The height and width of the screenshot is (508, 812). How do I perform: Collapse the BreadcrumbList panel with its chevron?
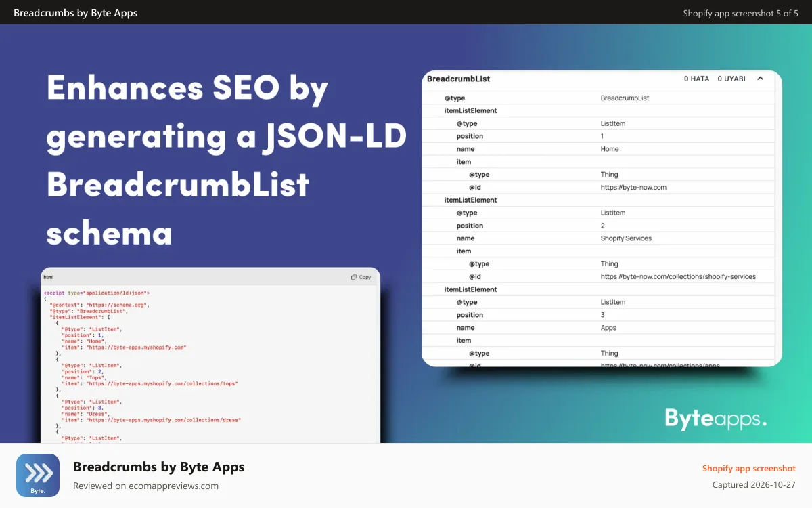tap(760, 79)
